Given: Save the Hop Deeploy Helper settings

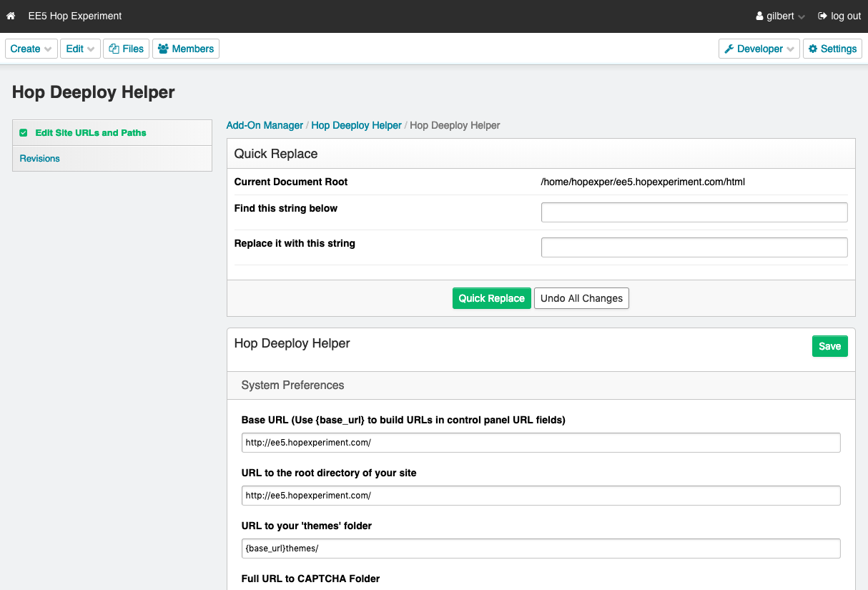Looking at the screenshot, I should tap(830, 346).
